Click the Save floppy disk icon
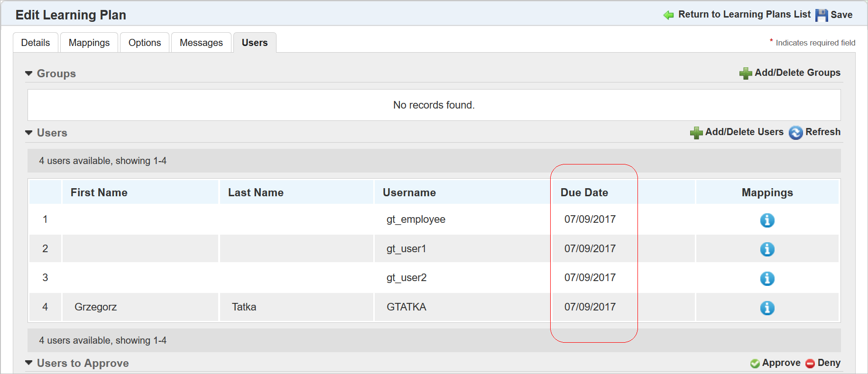 (822, 15)
